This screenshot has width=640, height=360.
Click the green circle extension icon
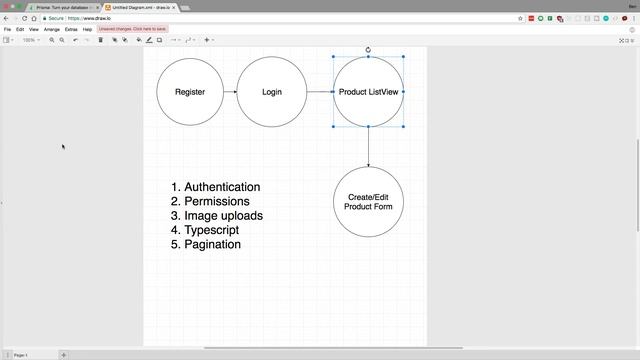pyautogui.click(x=540, y=18)
